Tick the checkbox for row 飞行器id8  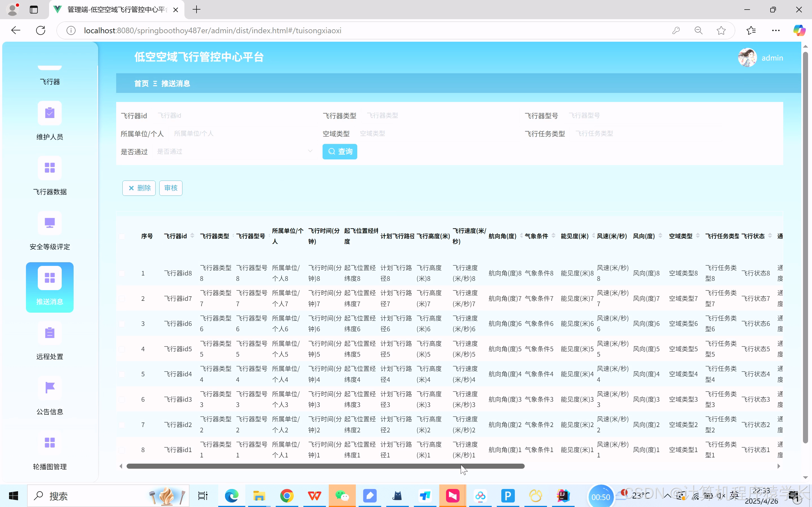pyautogui.click(x=122, y=273)
